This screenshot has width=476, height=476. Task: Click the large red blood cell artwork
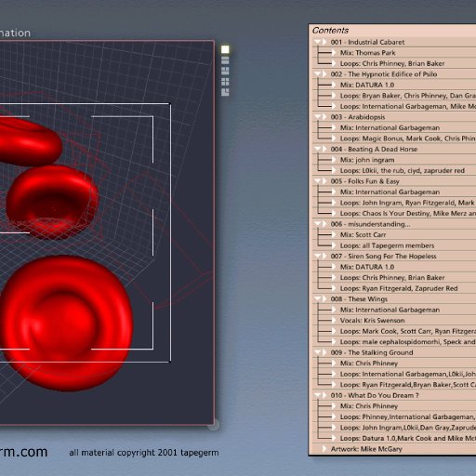67,323
